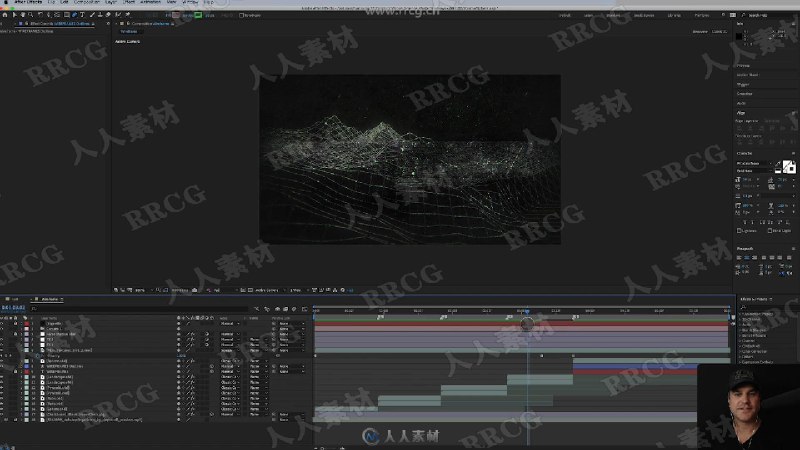Viewport: 800px width, 450px height.
Task: Open font family dropdown in Character panel
Action: (755, 163)
